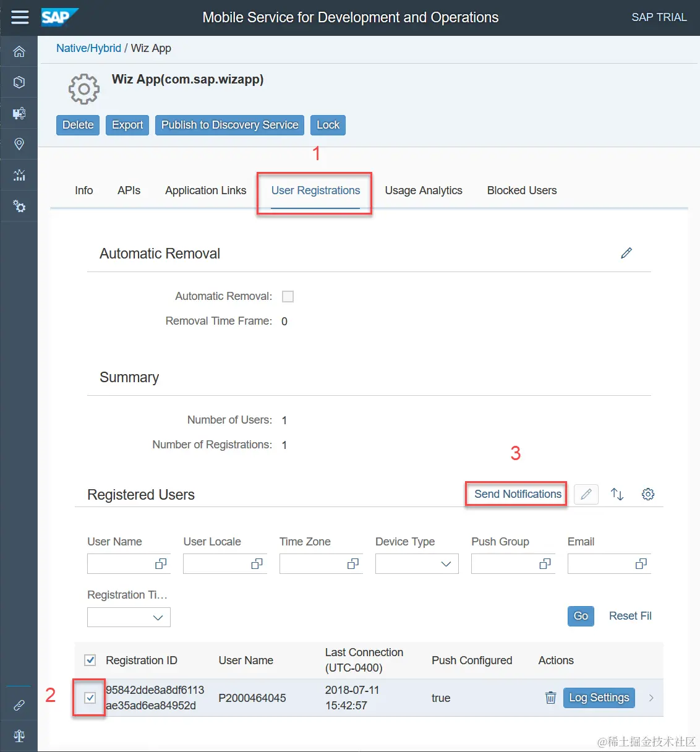This screenshot has width=700, height=752.
Task: Delete registration via trash icon
Action: [550, 698]
